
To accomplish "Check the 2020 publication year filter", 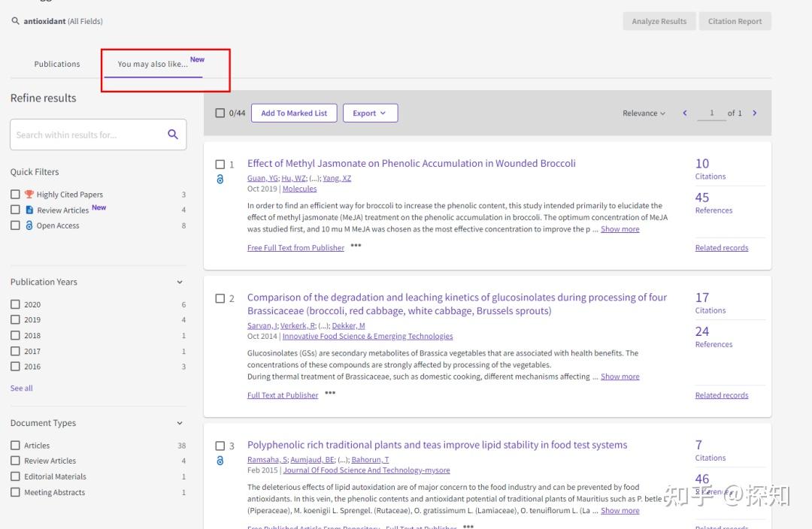I will (x=15, y=304).
